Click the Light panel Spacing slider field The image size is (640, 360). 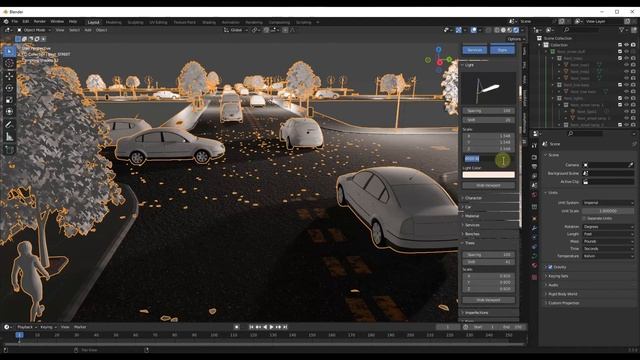489,111
